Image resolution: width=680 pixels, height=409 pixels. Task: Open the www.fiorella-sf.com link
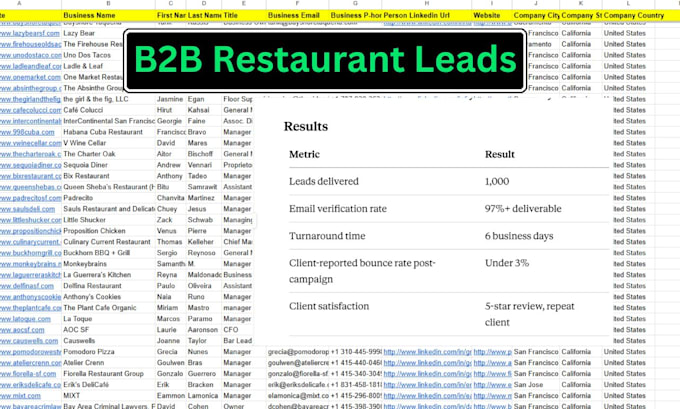coord(28,374)
